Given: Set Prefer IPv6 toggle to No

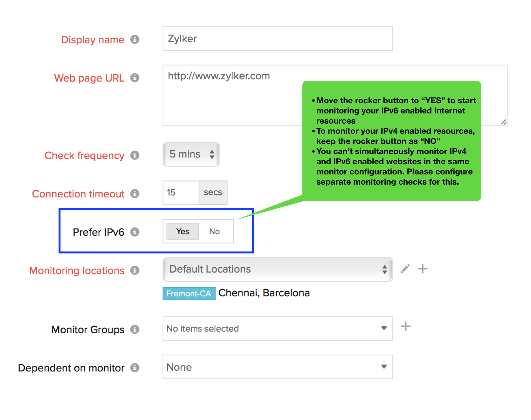Looking at the screenshot, I should [215, 231].
